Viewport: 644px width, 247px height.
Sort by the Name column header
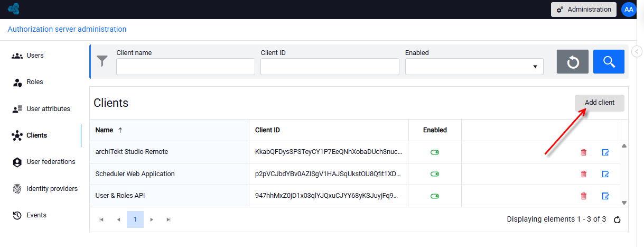tap(169, 130)
